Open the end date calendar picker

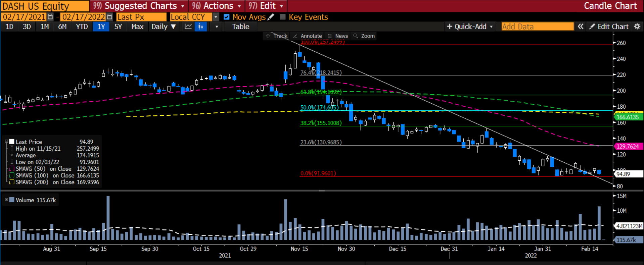pyautogui.click(x=109, y=17)
